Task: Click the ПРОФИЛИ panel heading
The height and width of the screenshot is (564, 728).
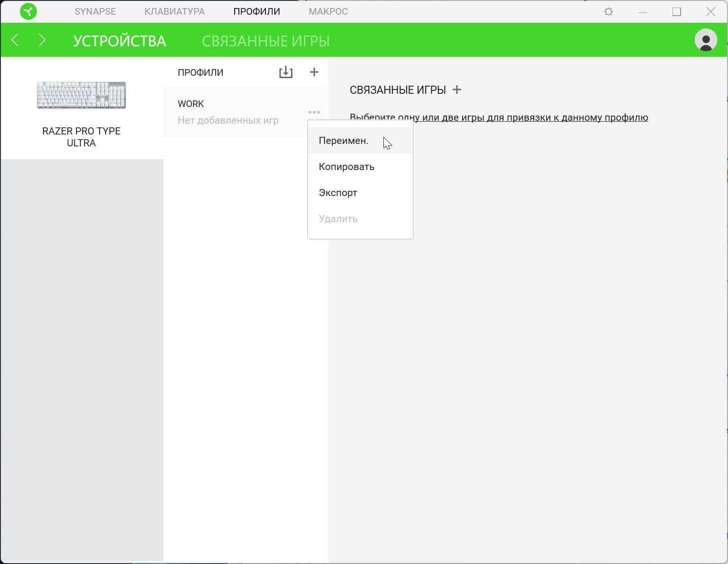Action: [x=200, y=72]
